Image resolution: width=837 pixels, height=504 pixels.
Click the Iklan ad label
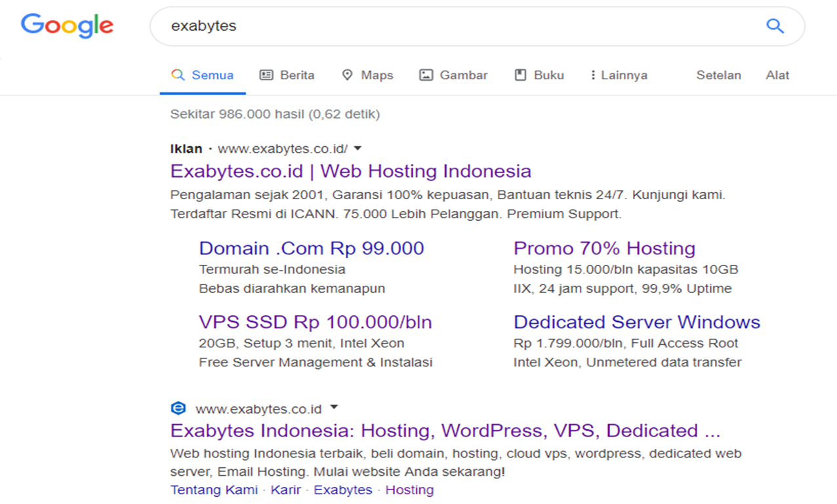186,149
